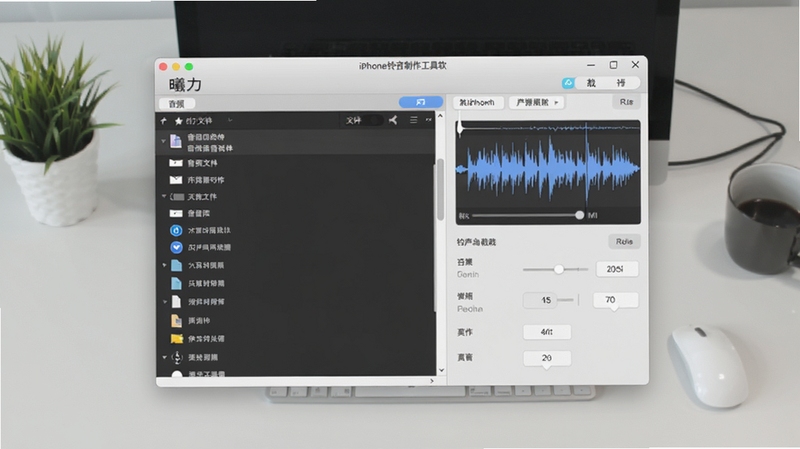This screenshot has height=449, width=800.
Task: Click the file list scroll-down arrow
Action: 441,370
